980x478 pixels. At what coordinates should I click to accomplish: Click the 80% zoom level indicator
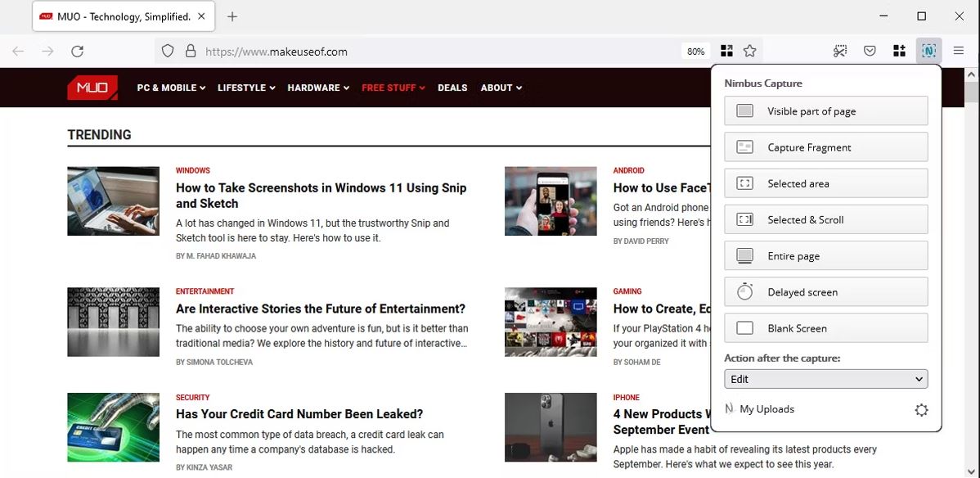coord(695,52)
